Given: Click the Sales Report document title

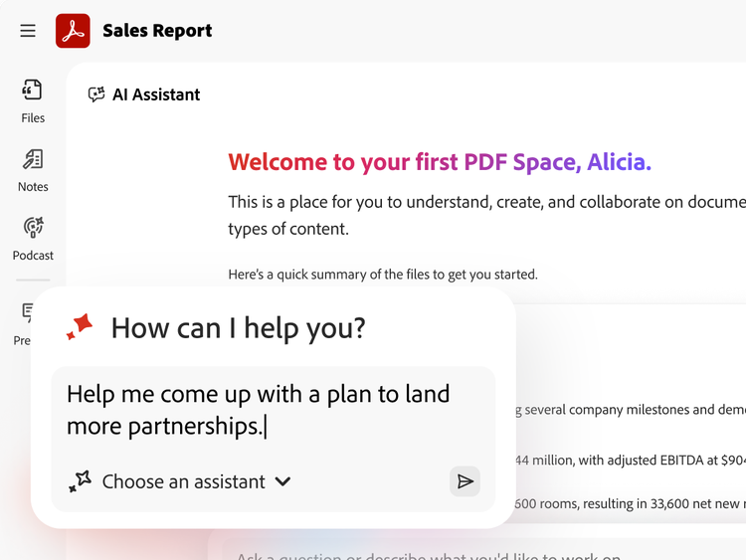Looking at the screenshot, I should pos(157,31).
